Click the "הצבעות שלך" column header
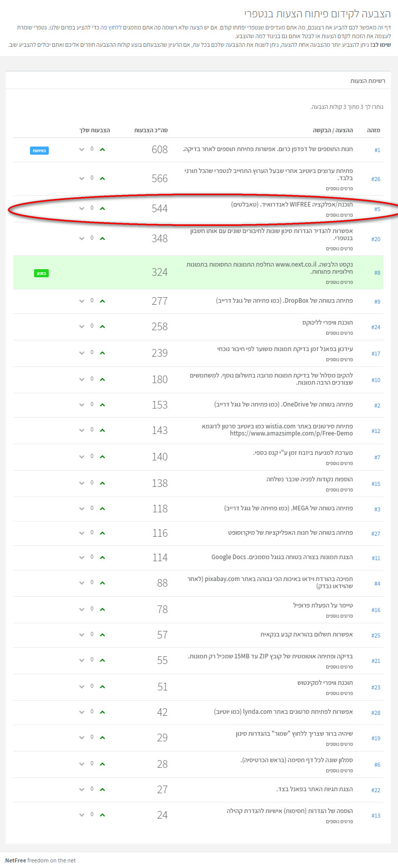Image resolution: width=398 pixels, height=868 pixels. coord(95,130)
